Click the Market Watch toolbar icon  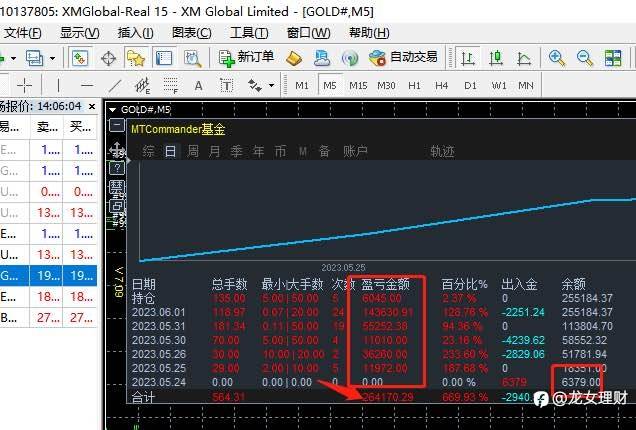(x=80, y=58)
